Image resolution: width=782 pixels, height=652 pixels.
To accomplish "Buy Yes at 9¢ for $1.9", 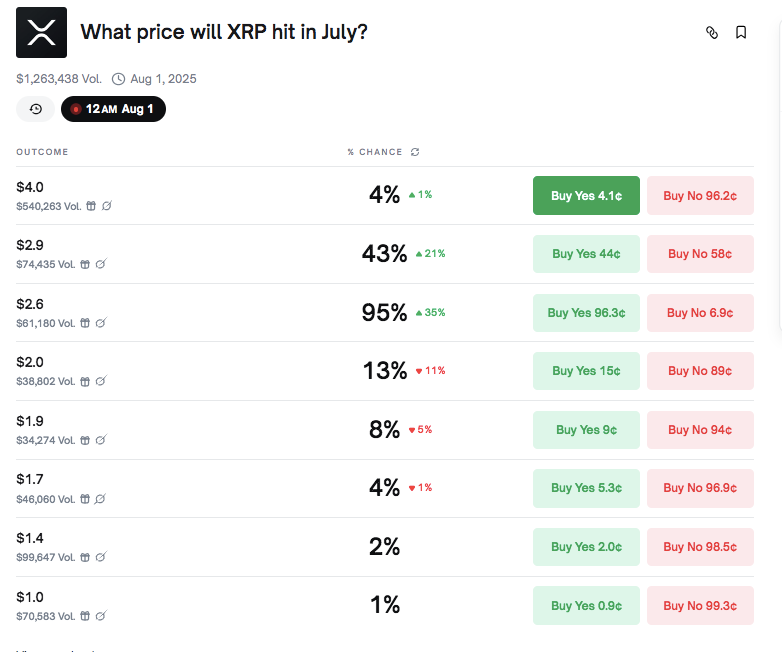I will [586, 430].
